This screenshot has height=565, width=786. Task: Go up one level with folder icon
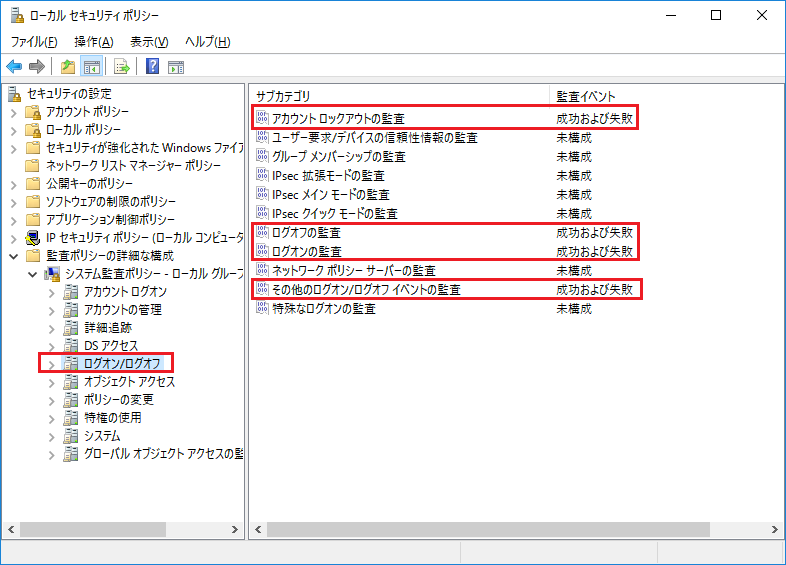[x=68, y=67]
